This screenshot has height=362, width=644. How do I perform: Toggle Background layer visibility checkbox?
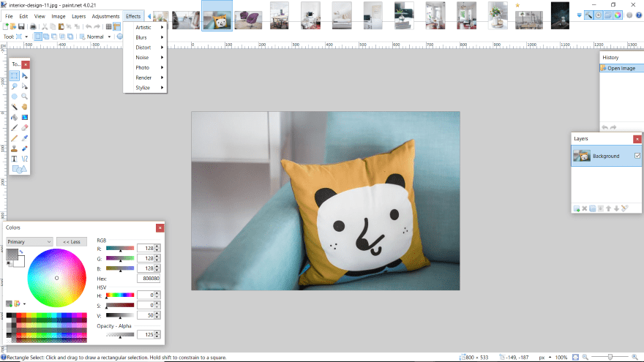click(x=637, y=156)
